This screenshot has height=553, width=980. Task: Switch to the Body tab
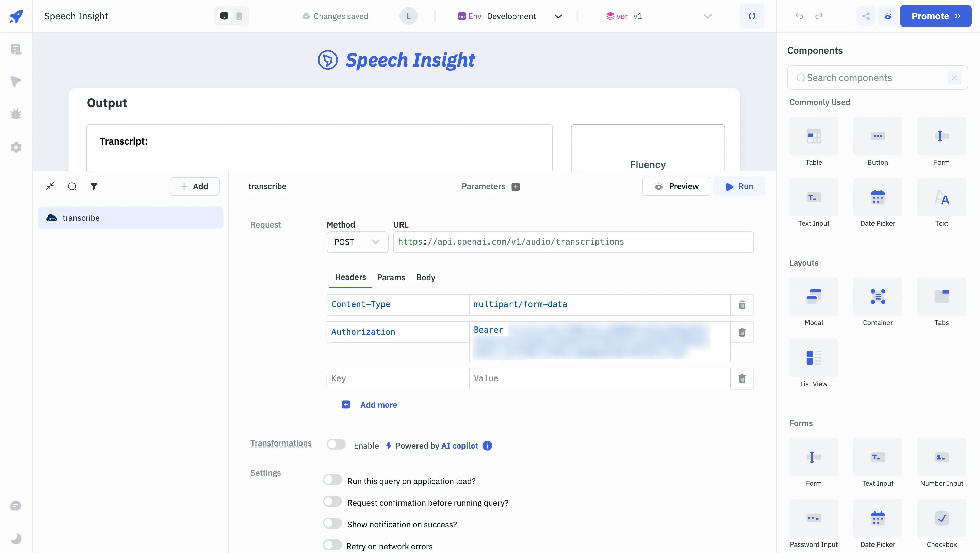[426, 277]
